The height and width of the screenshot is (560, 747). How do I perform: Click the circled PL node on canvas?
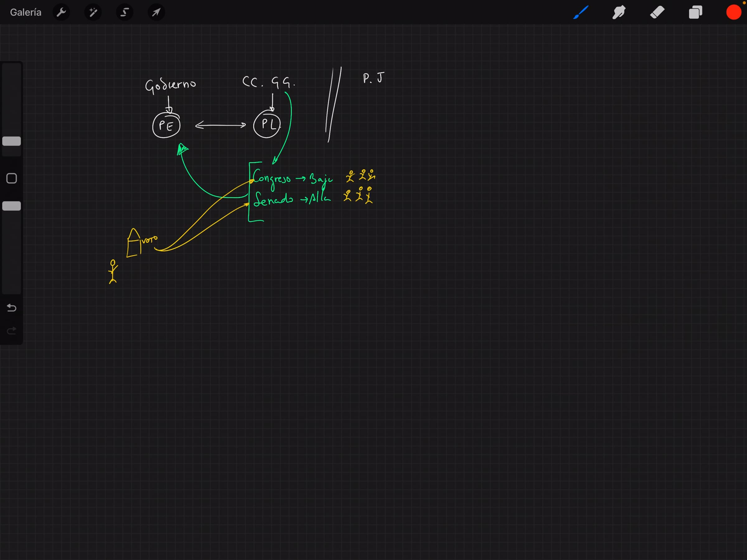(x=267, y=124)
